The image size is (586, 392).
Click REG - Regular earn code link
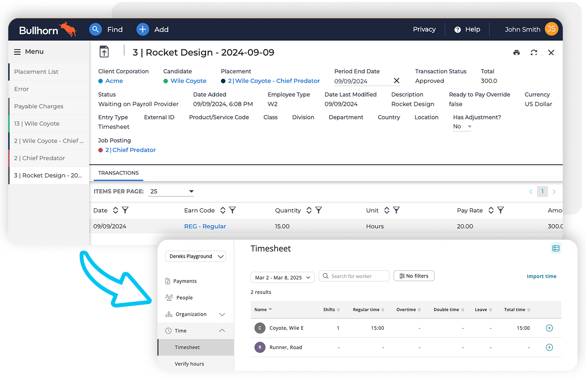tap(205, 227)
